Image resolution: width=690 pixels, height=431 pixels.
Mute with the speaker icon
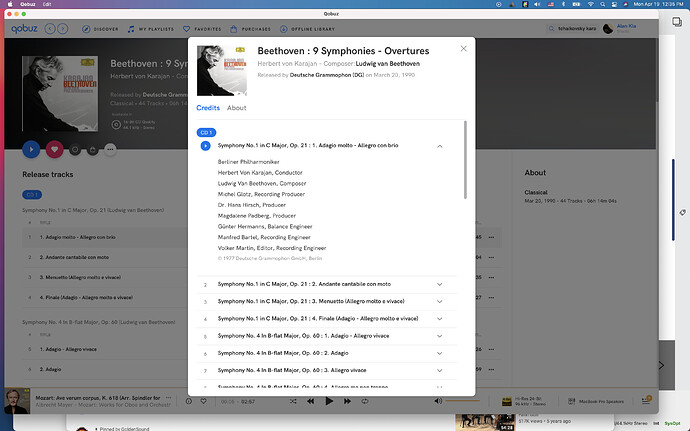coord(438,401)
